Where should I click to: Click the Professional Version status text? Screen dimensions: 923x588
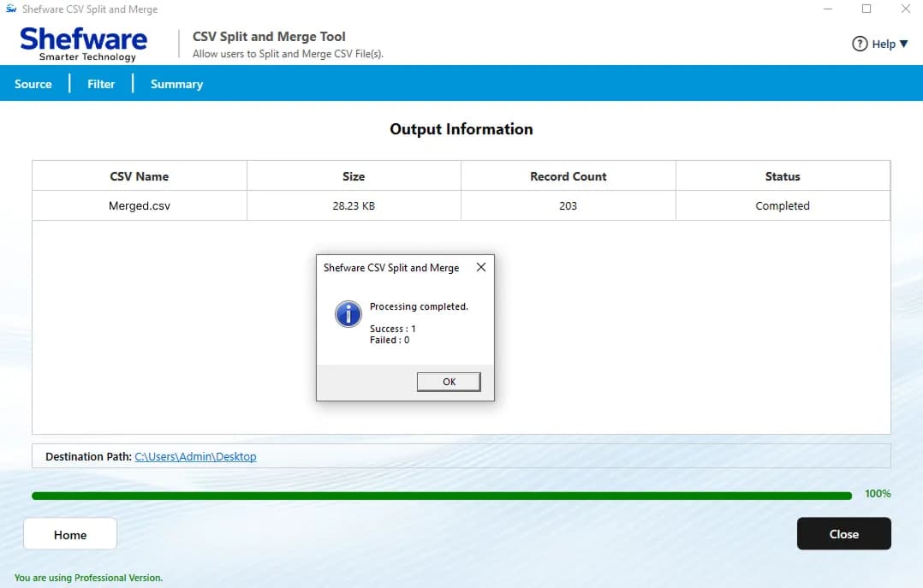click(x=88, y=578)
